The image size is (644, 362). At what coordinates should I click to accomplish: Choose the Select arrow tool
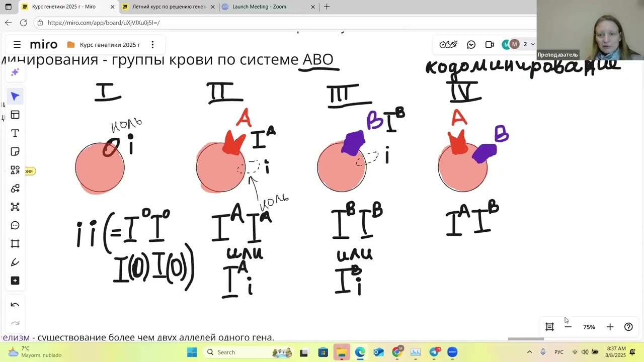(15, 96)
